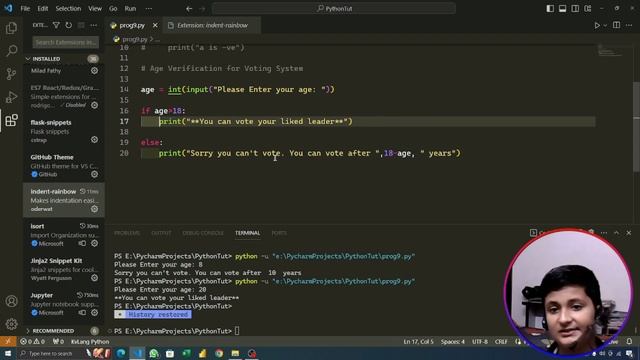Manage gear for indent-rainbow extension
The width and height of the screenshot is (640, 360).
tap(94, 209)
